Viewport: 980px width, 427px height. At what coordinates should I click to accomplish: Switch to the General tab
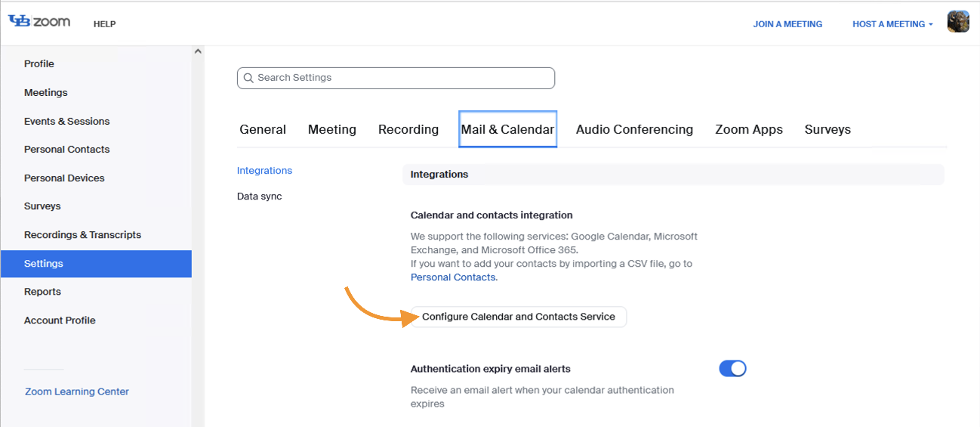tap(263, 130)
